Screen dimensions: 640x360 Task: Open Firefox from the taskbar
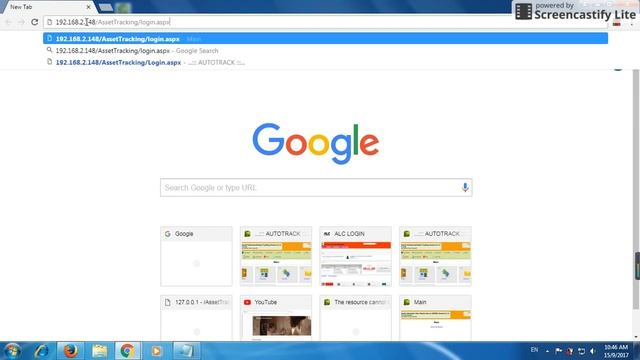[70, 351]
